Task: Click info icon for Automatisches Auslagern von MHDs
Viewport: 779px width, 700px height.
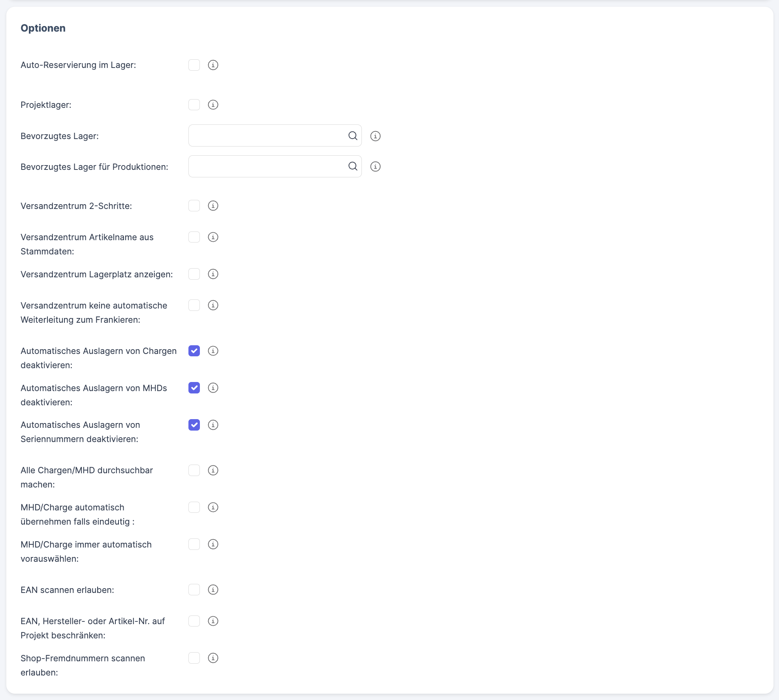Action: pos(213,388)
